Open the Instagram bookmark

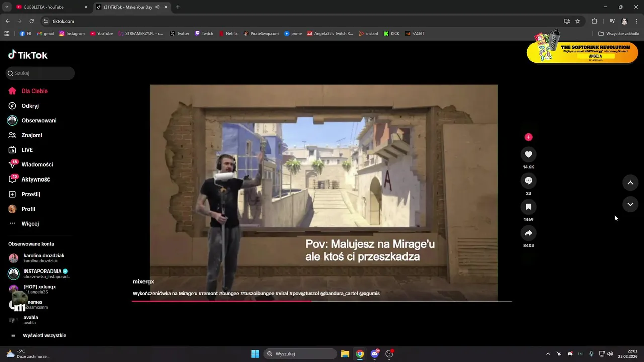click(72, 34)
